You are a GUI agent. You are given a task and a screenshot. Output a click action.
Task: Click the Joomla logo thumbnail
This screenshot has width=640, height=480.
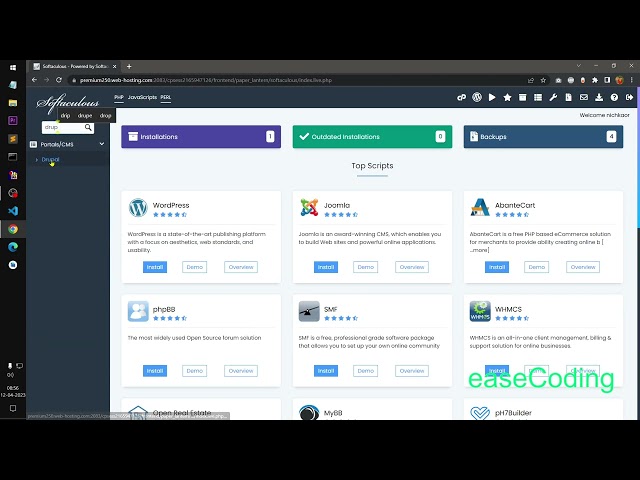309,208
